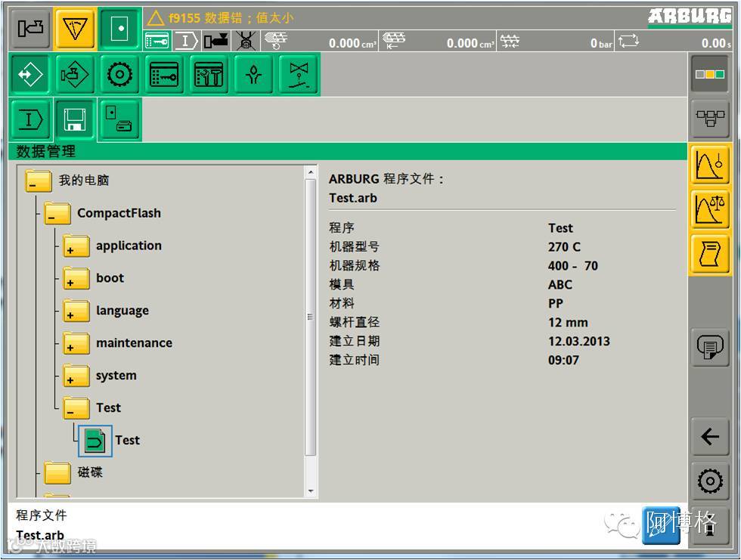Click the 程序文件 label in bottom panel
The image size is (741, 560).
(x=41, y=515)
